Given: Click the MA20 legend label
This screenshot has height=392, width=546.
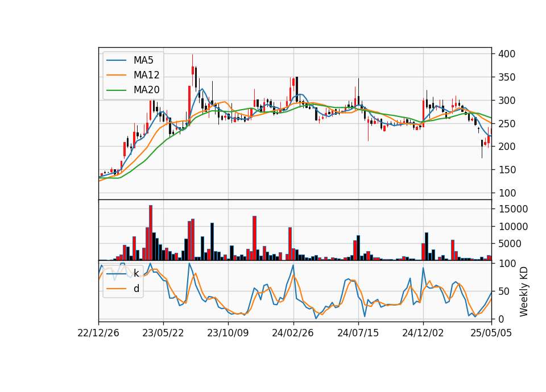Looking at the screenshot, I should 146,90.
